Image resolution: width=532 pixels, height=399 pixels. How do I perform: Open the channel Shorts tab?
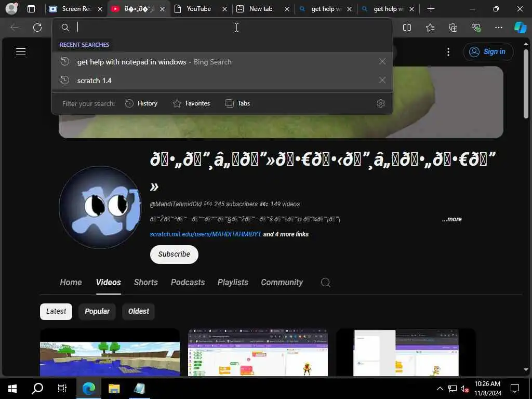(x=146, y=282)
